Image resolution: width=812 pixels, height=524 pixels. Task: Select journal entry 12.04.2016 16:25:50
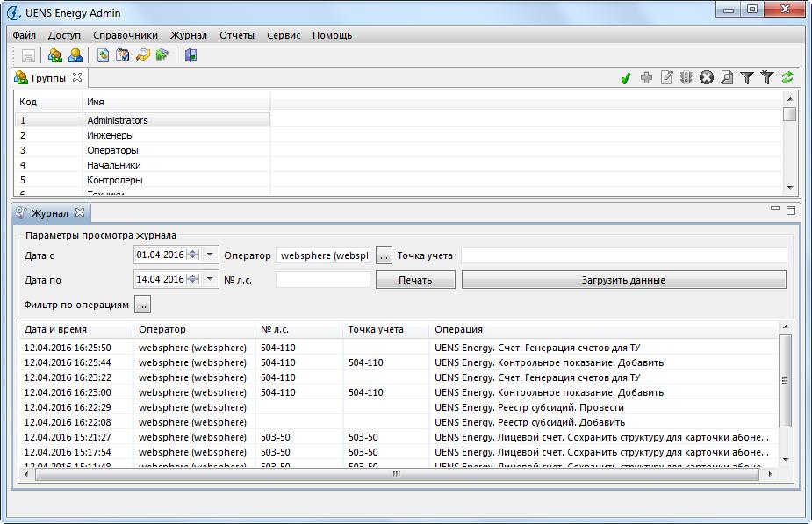399,348
